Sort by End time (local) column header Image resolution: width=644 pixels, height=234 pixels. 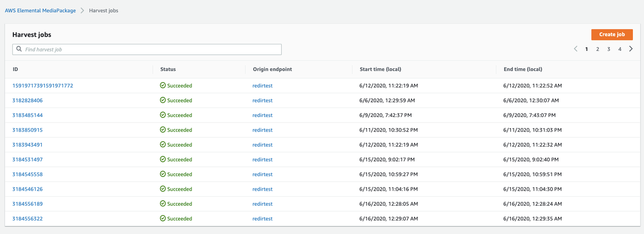coord(522,69)
